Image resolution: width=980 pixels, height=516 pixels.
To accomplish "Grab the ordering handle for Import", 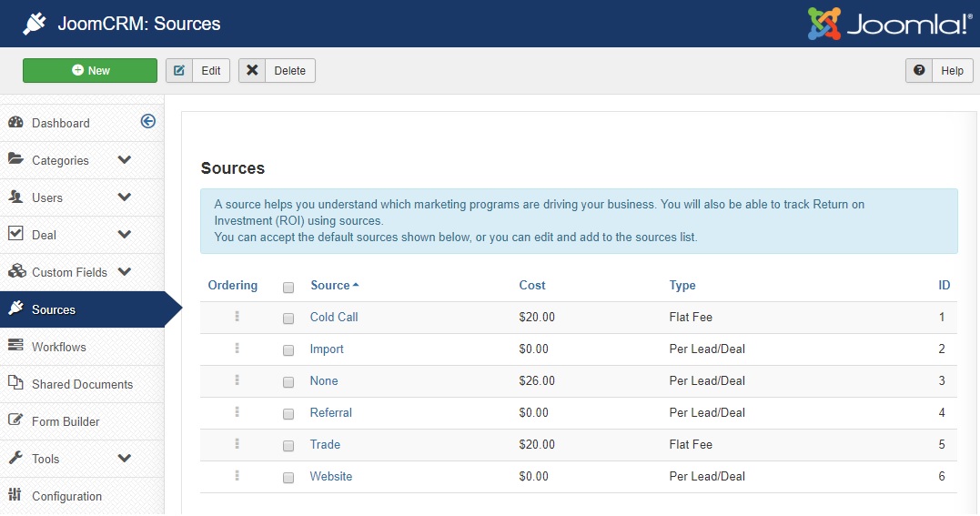I will tap(237, 349).
